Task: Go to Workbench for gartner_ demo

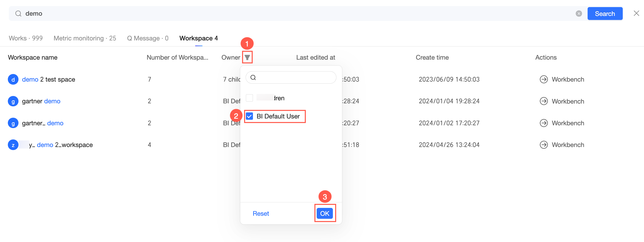Action: pyautogui.click(x=568, y=123)
